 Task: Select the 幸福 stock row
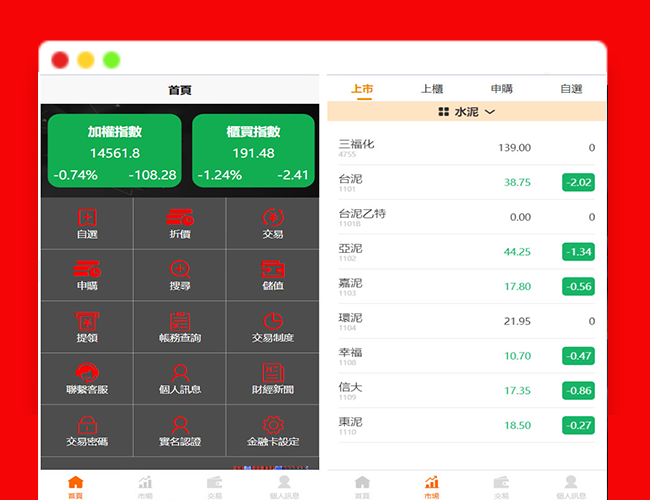tap(466, 356)
